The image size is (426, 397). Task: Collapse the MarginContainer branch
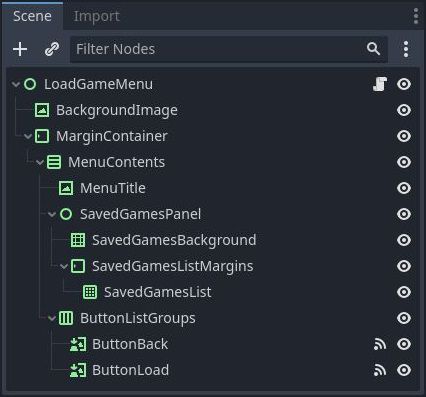pos(28,136)
